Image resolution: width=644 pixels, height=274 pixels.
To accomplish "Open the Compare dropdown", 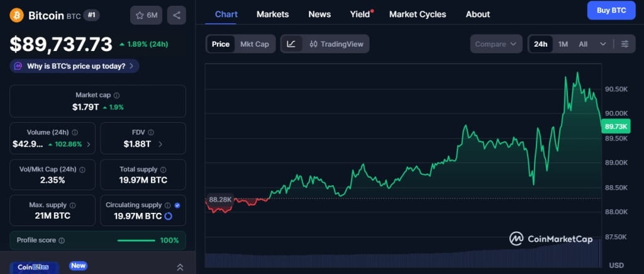I will point(496,44).
